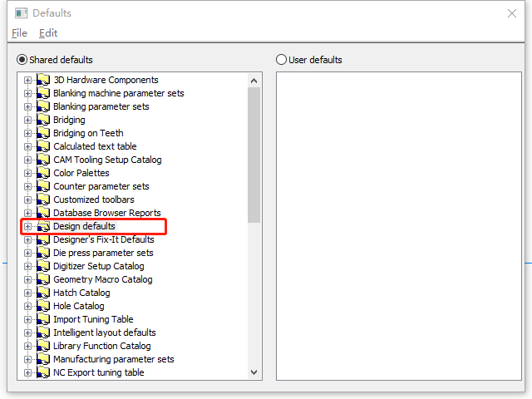Click the NC Export tuning table icon
532x399 pixels.
click(x=43, y=372)
